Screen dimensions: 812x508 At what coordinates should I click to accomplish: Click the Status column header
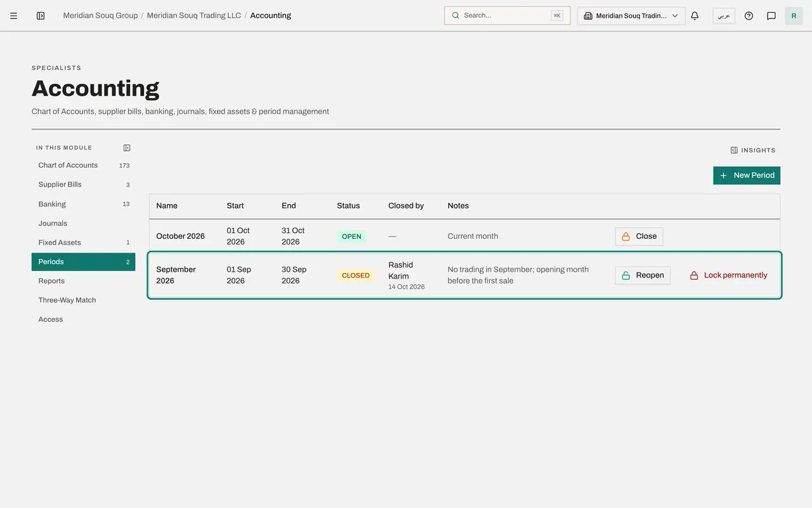[x=348, y=206]
